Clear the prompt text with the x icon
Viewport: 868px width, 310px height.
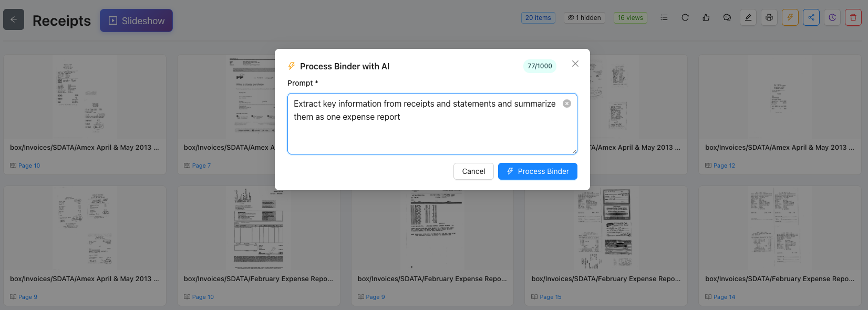567,104
